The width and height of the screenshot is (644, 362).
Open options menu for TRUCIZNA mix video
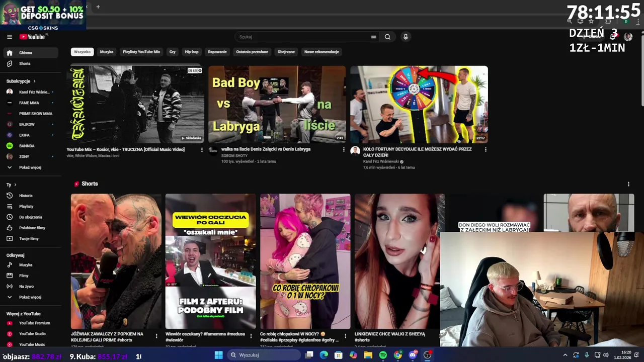pyautogui.click(x=202, y=150)
